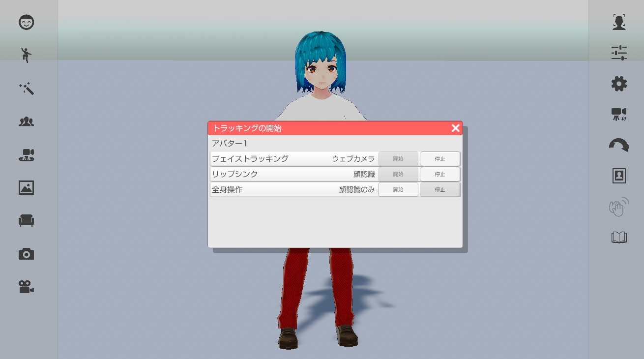Viewport: 644px width, 359px height.
Task: Select the camera switch icon
Action: click(x=618, y=114)
